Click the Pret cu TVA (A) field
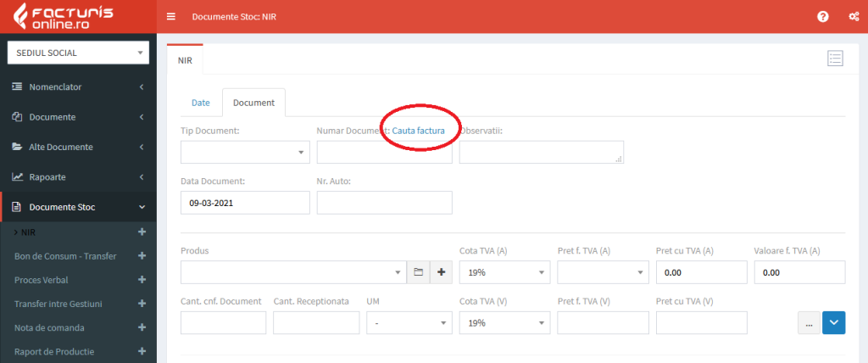The height and width of the screenshot is (363, 868). (701, 272)
